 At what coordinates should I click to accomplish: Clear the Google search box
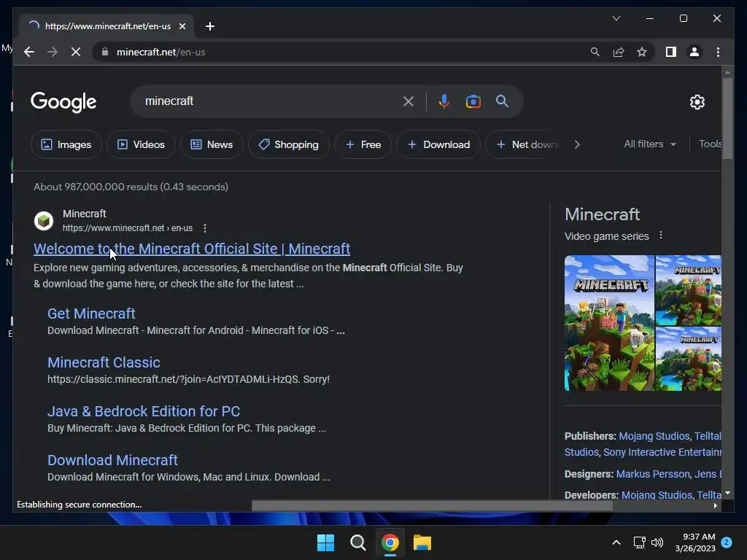point(409,101)
